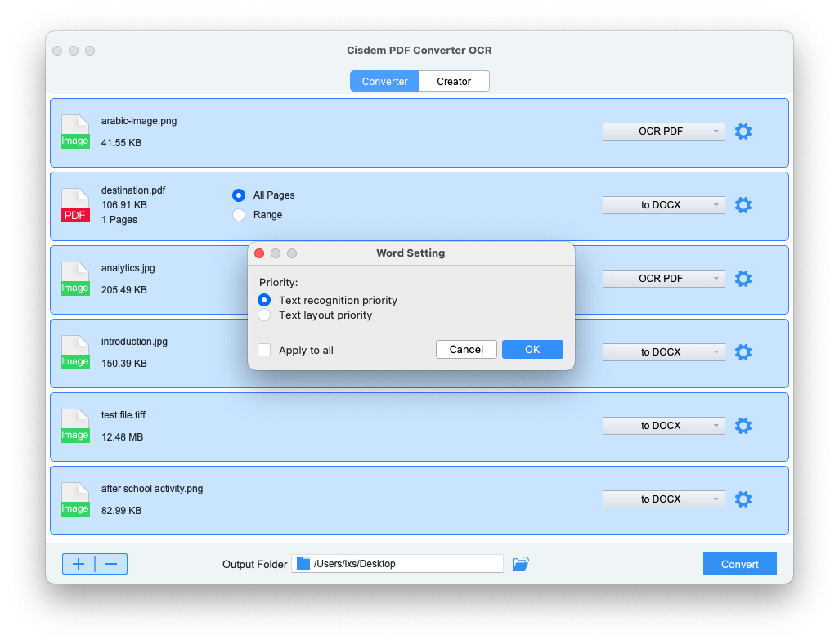
Task: Click the Output Folder label
Action: [x=254, y=564]
